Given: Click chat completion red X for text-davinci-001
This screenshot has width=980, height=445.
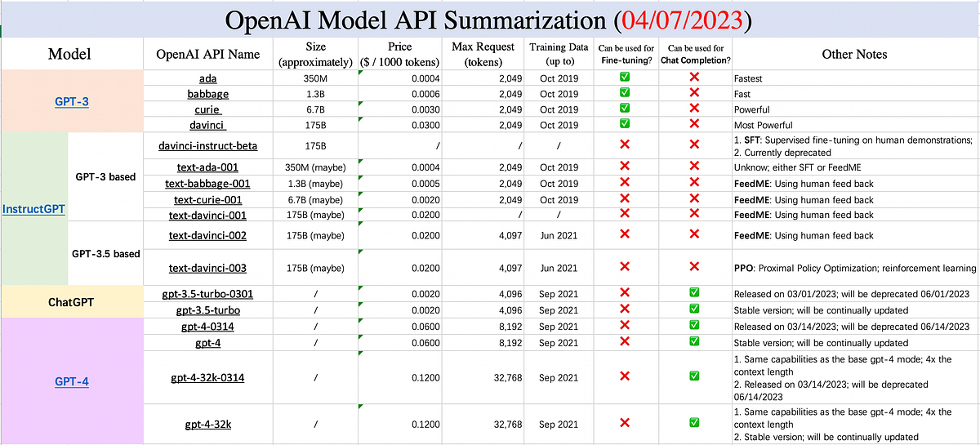Looking at the screenshot, I should [x=694, y=215].
